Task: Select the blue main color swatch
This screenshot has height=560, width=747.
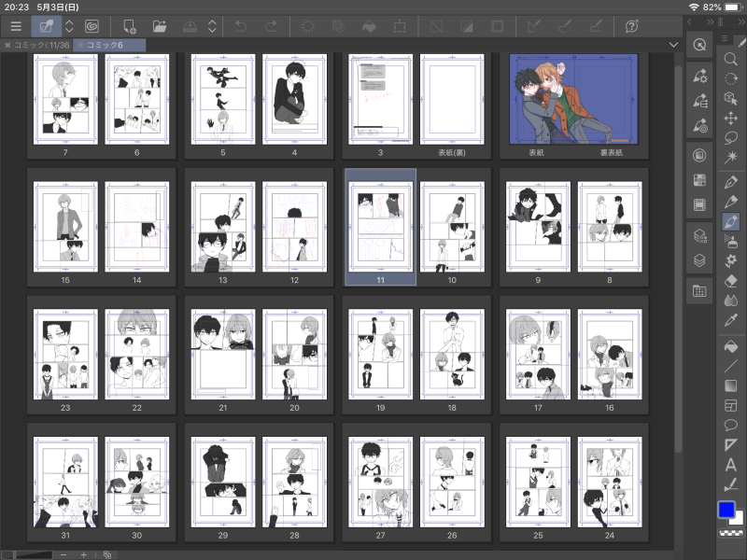Action: tap(726, 510)
